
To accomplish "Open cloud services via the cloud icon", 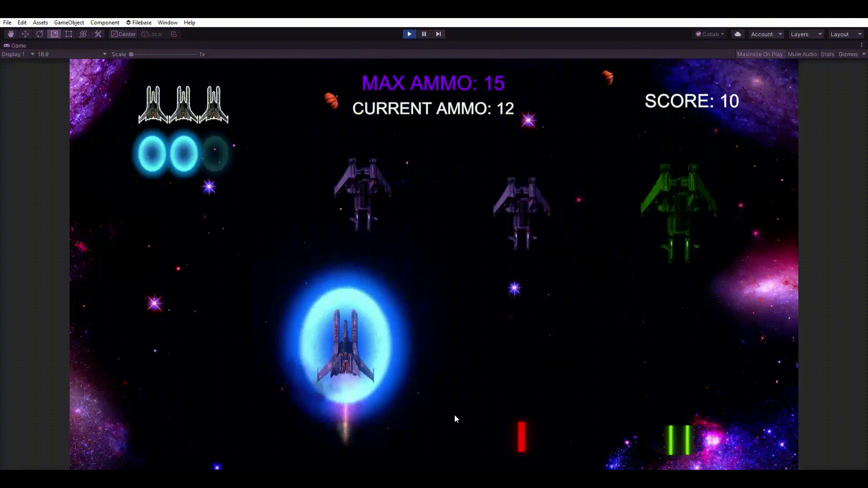I will [x=738, y=34].
